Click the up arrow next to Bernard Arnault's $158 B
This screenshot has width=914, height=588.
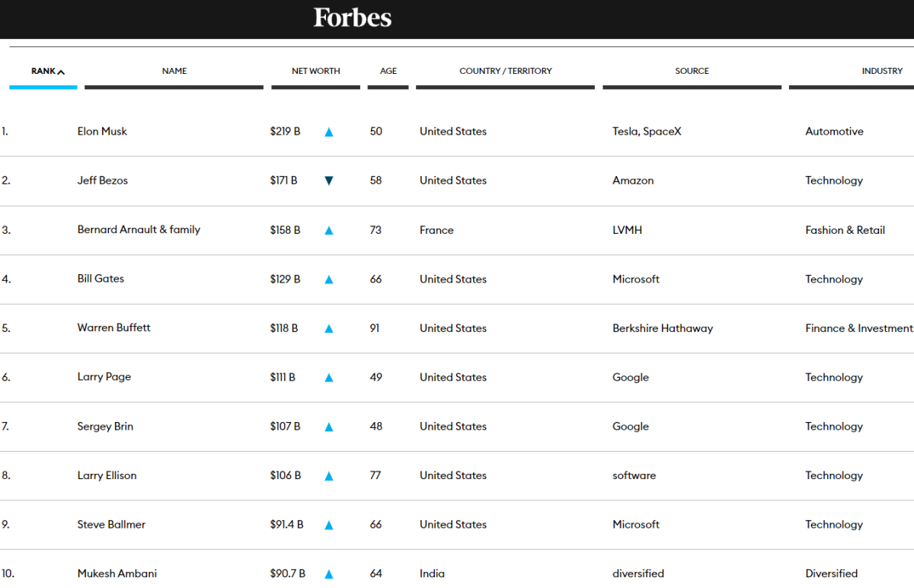click(329, 230)
